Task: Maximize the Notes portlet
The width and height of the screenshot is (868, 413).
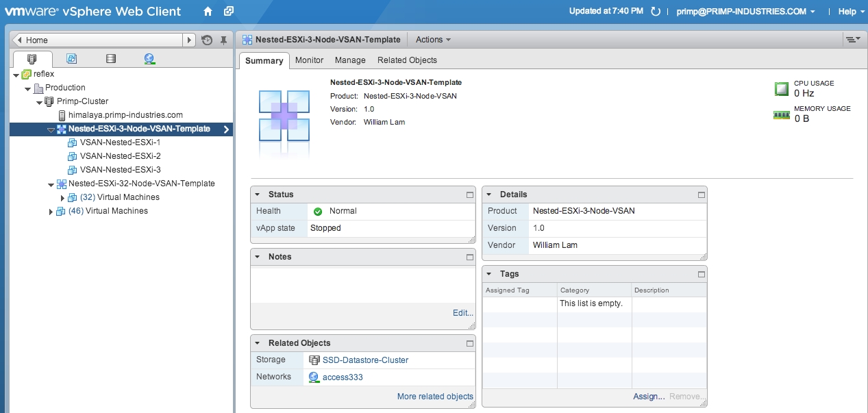Action: pyautogui.click(x=470, y=257)
